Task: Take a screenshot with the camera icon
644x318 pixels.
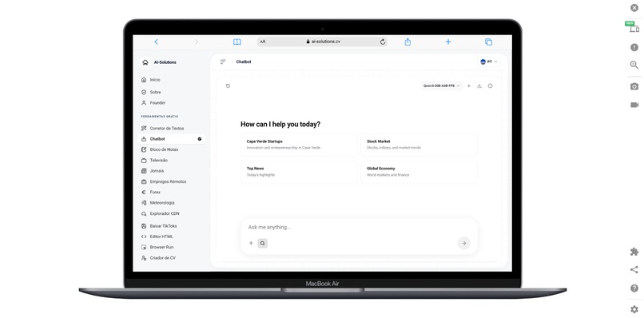Action: tap(634, 86)
